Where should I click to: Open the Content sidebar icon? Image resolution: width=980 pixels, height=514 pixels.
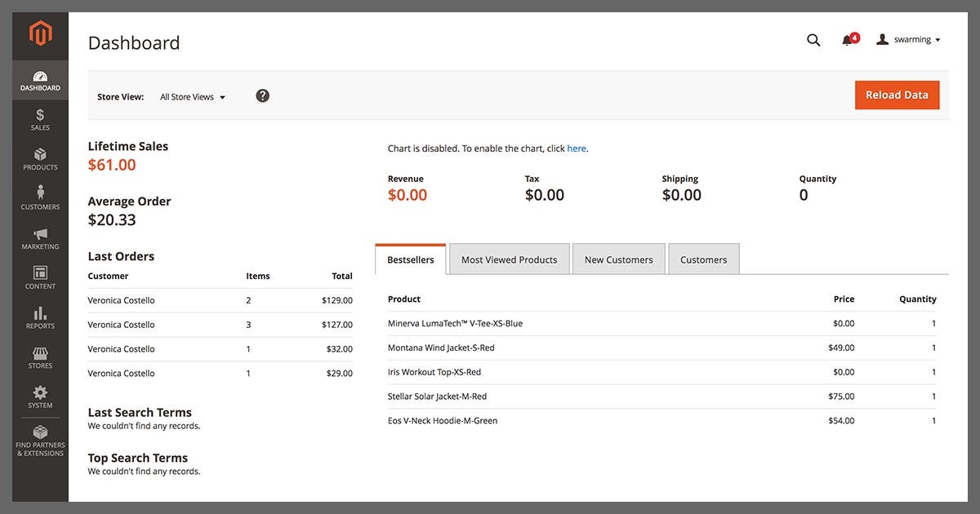(x=40, y=273)
